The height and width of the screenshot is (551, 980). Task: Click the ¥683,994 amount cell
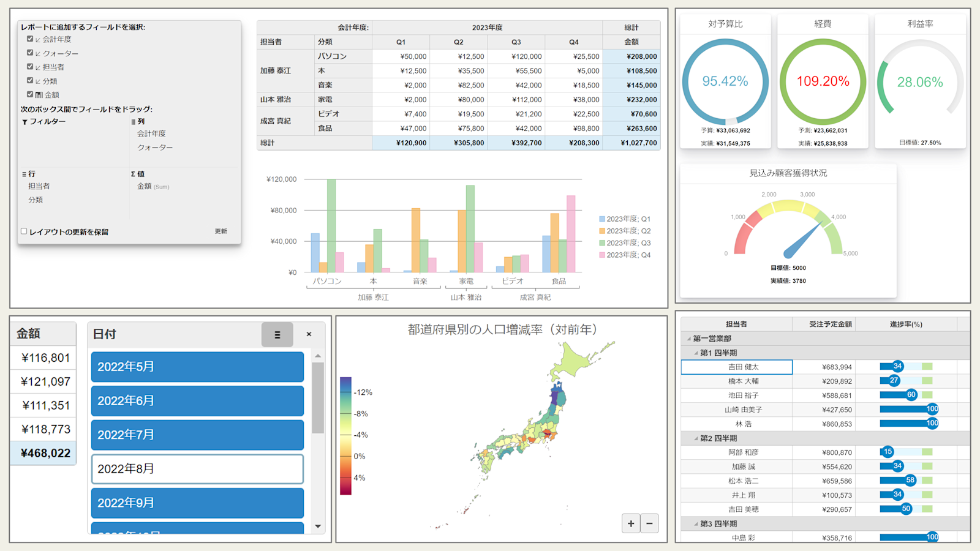tap(824, 367)
